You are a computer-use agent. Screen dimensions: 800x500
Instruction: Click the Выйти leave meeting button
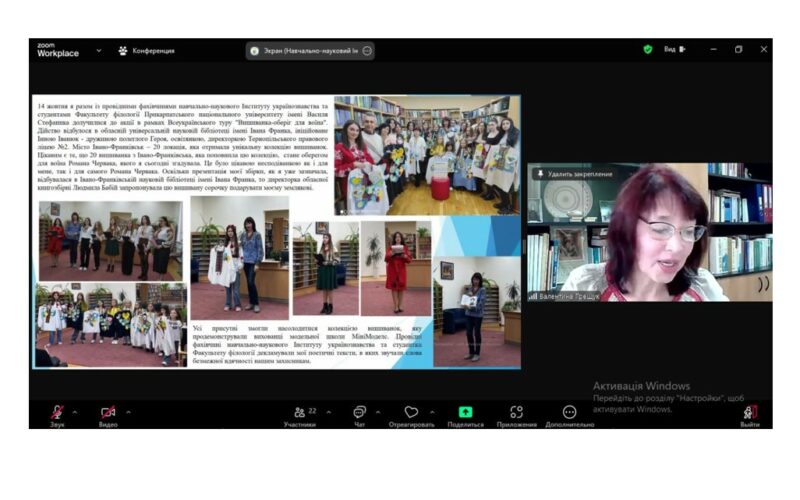click(x=749, y=413)
